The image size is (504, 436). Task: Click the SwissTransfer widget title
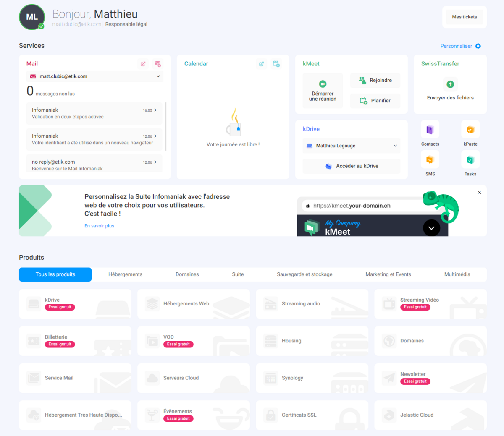tap(440, 64)
